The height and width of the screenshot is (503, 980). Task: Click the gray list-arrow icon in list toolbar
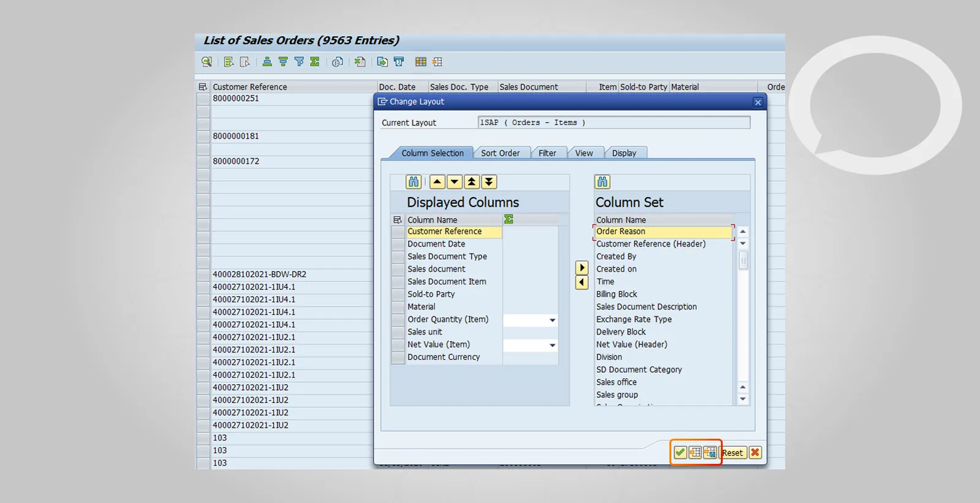(x=245, y=62)
